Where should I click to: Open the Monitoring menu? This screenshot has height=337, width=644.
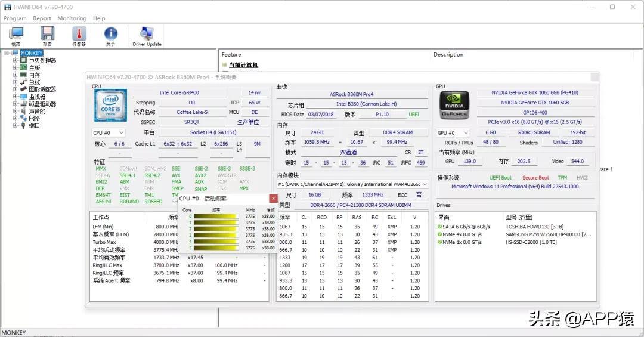coord(72,18)
